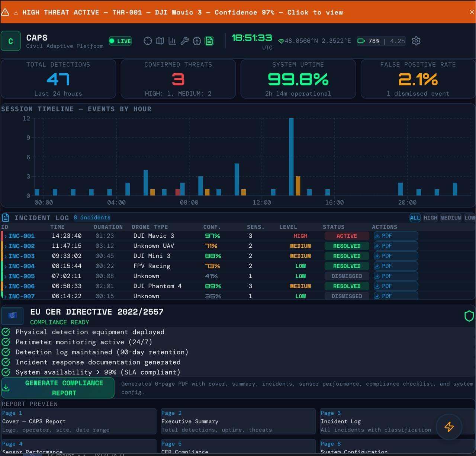Select the green reports document icon
Viewport: 476px width, 456px height.
209,41
